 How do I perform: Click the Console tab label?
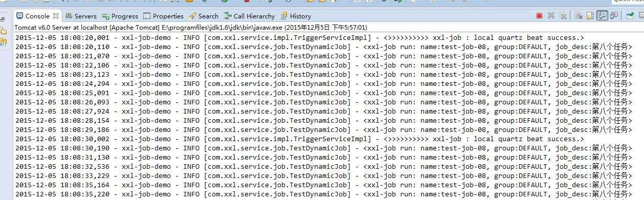click(37, 16)
